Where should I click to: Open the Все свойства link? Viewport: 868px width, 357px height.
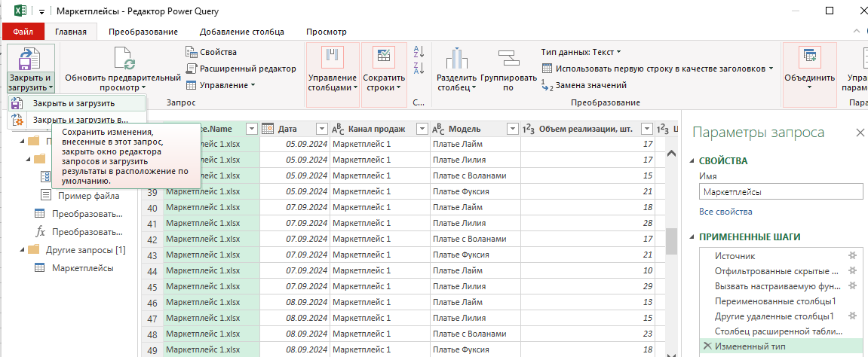pos(725,212)
